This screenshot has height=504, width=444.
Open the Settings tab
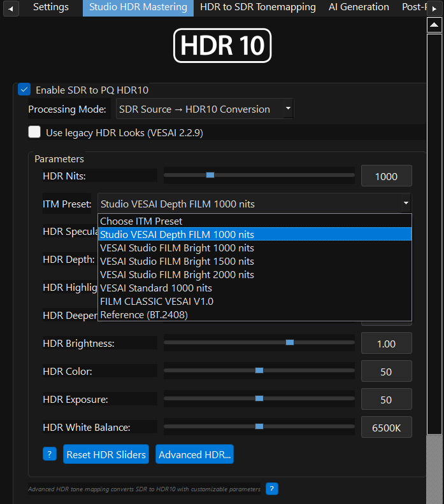(51, 7)
